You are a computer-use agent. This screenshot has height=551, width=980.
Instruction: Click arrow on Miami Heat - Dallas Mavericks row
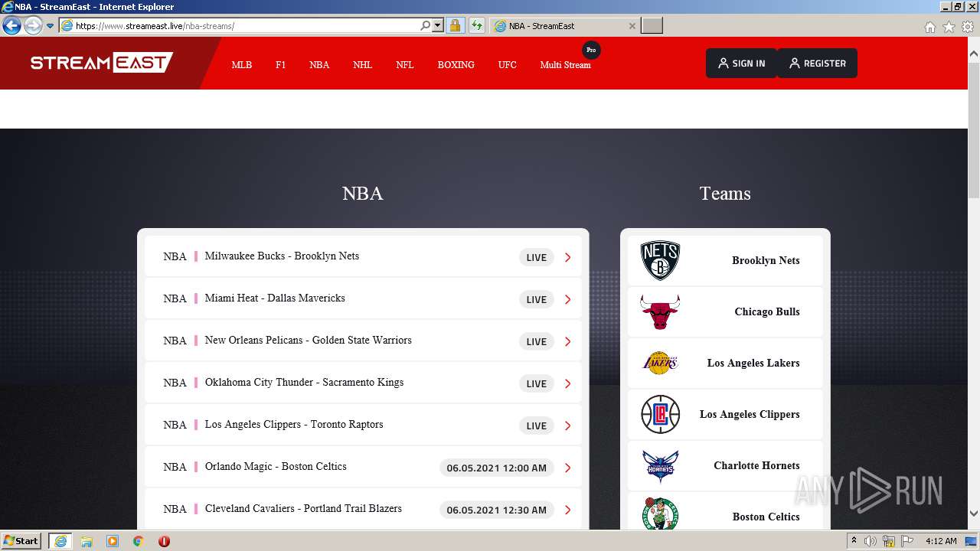pos(567,299)
